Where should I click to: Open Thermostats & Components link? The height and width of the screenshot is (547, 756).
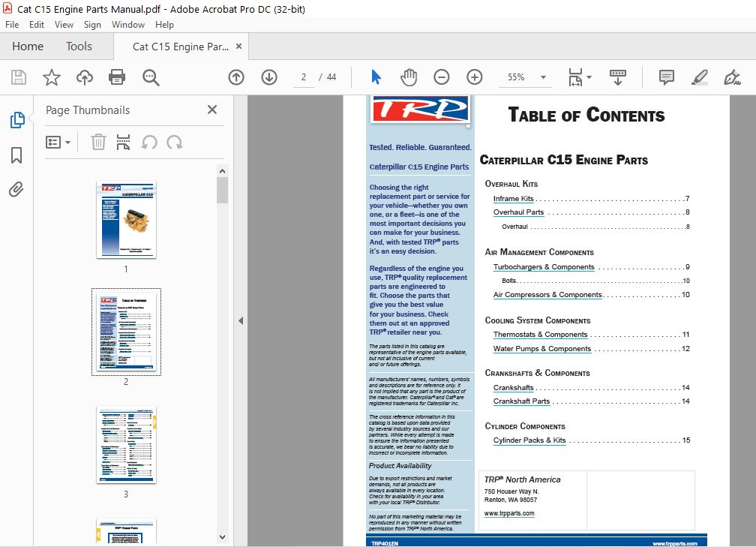coord(540,335)
